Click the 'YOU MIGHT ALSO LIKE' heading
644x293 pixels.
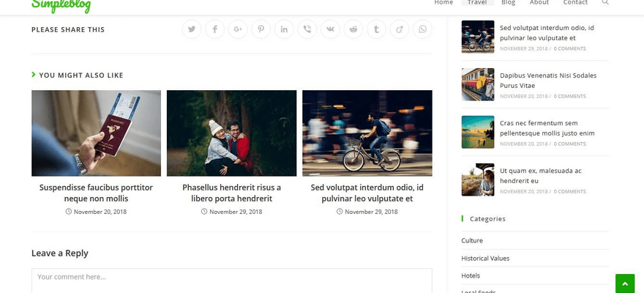point(81,75)
